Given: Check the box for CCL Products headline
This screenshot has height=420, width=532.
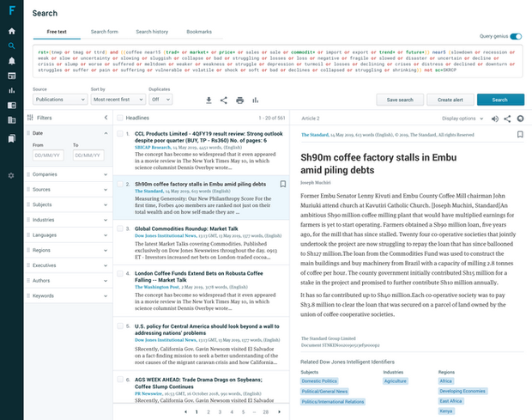Looking at the screenshot, I should click(121, 135).
